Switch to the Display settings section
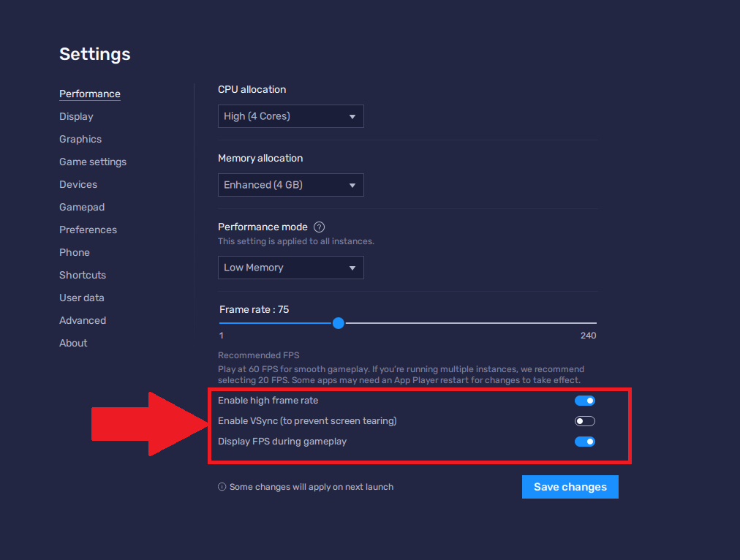This screenshot has width=740, height=560. point(75,116)
